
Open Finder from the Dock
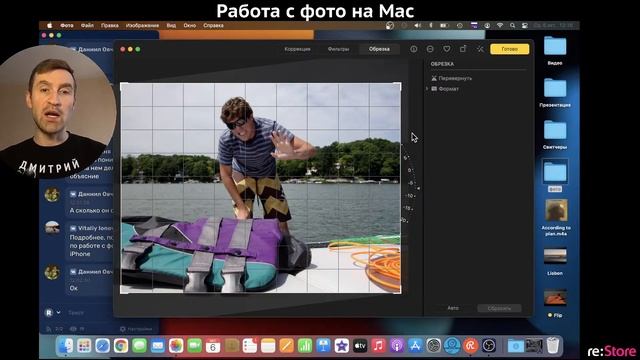point(65,346)
